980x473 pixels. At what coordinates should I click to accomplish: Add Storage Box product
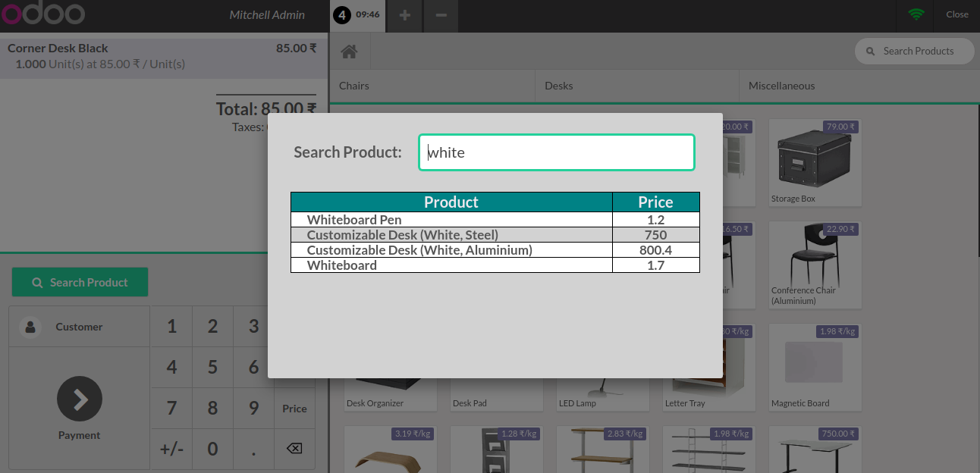(x=815, y=162)
